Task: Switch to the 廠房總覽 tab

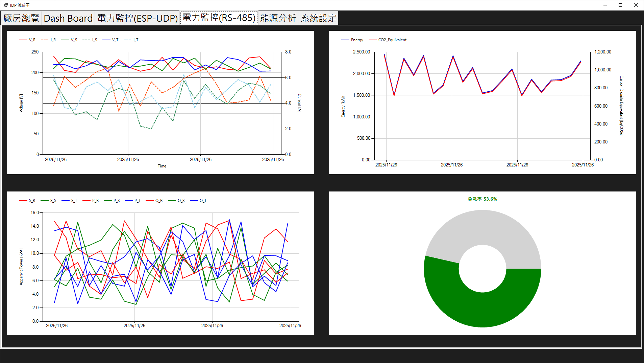Action: pyautogui.click(x=21, y=18)
